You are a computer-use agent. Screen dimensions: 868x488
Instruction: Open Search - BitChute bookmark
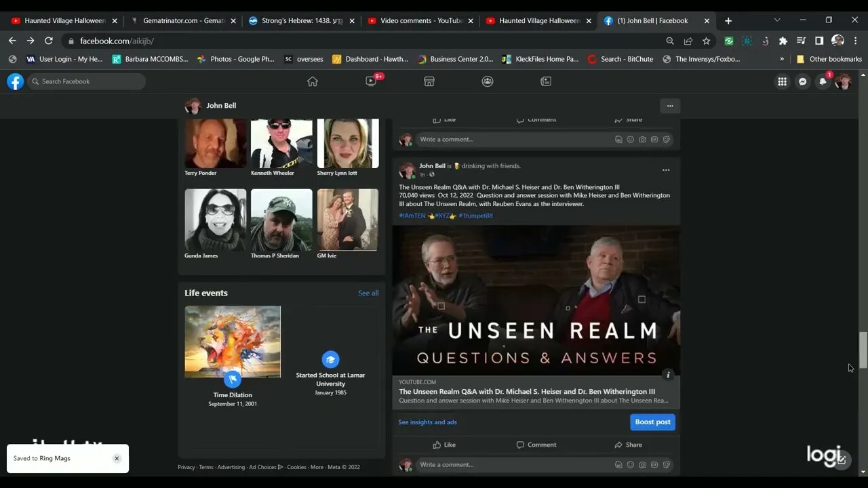620,59
